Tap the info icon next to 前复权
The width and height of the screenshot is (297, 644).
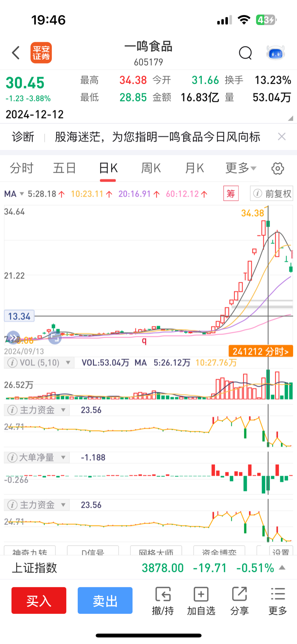pos(258,194)
